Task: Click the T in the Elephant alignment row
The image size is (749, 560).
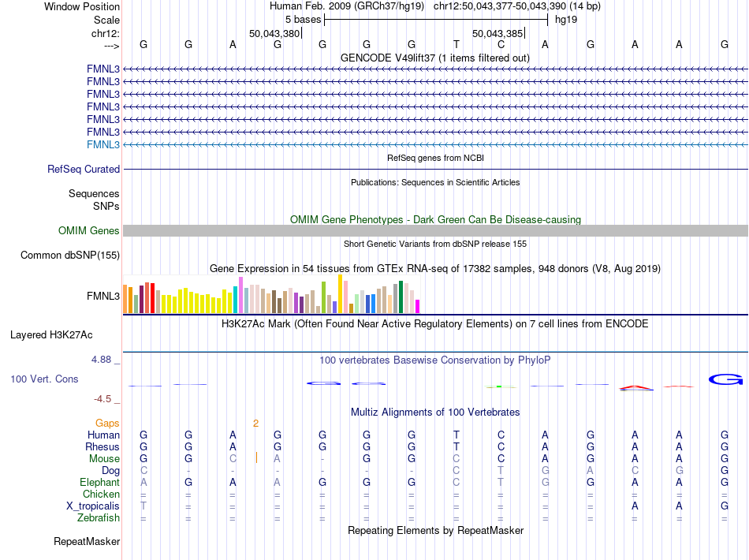Action: point(501,482)
